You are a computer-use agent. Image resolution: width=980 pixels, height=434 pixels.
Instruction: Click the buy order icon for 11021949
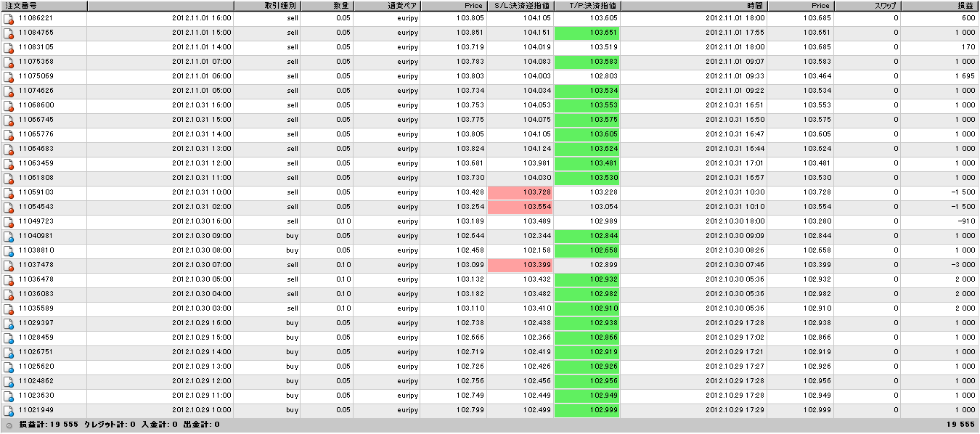9,410
